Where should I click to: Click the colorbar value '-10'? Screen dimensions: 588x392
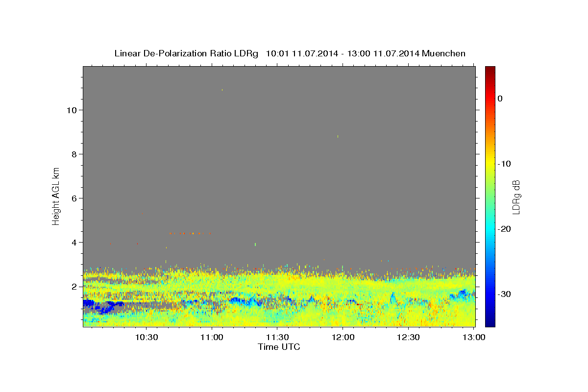click(504, 164)
